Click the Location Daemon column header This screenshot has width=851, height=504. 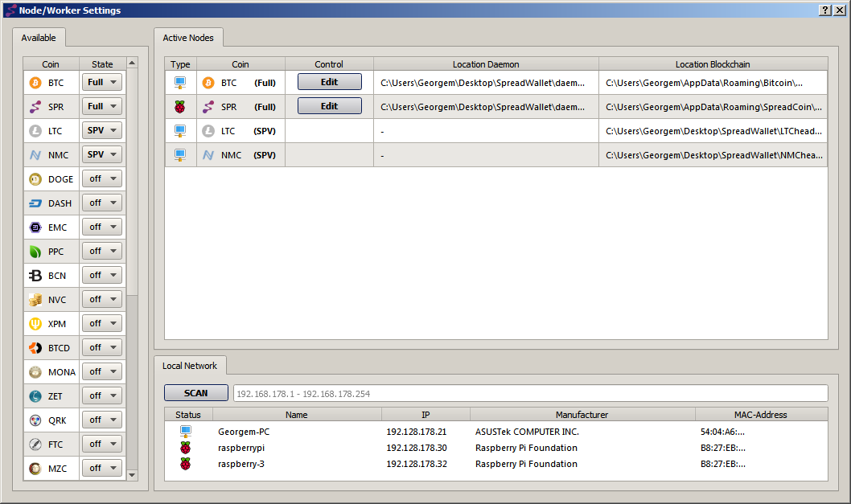pos(487,64)
